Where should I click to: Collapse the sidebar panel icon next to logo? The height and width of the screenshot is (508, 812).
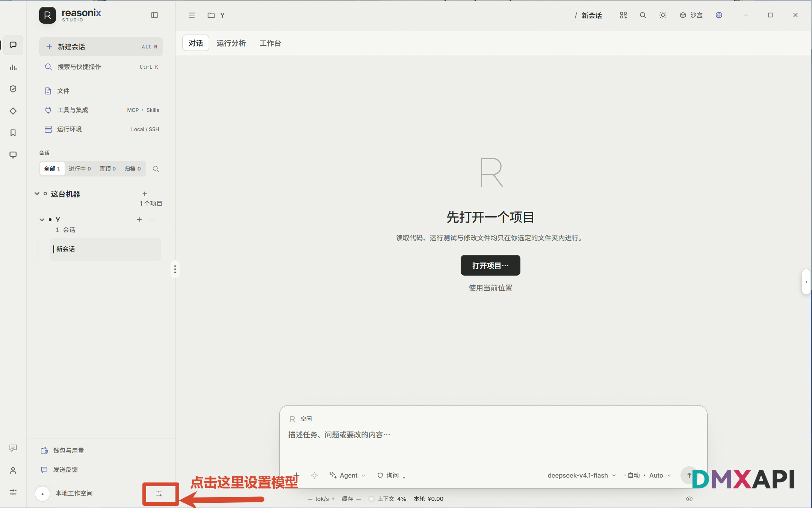click(x=154, y=15)
